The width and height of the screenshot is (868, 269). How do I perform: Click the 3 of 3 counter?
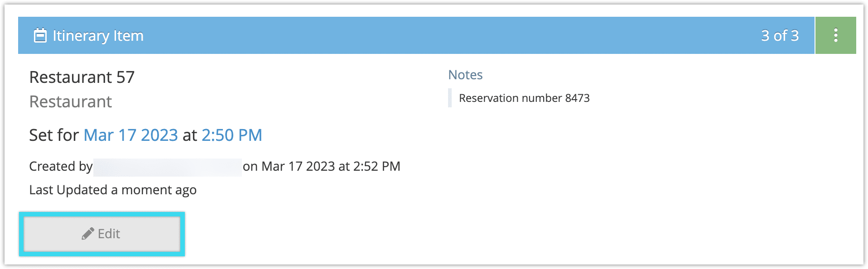(780, 35)
